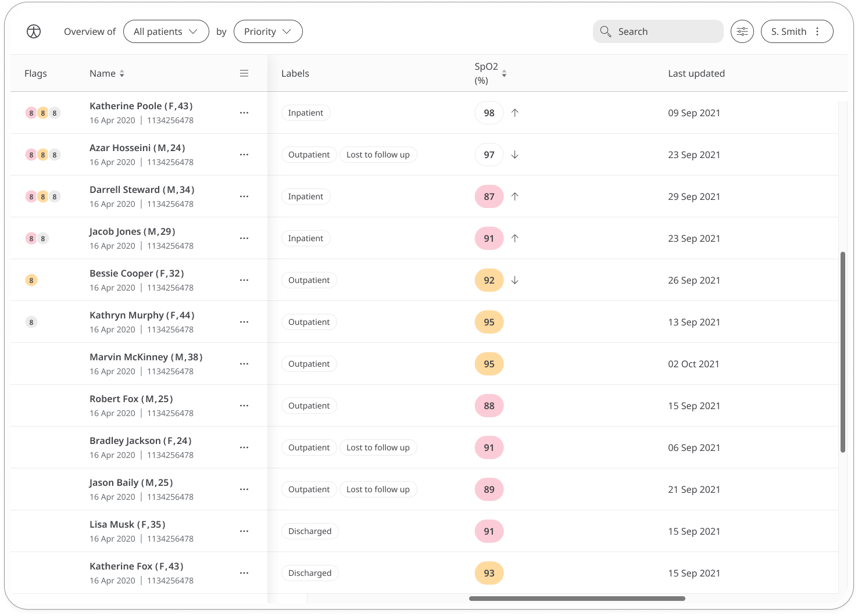
Task: Click the magnifier icon in the search field
Action: pyautogui.click(x=606, y=31)
